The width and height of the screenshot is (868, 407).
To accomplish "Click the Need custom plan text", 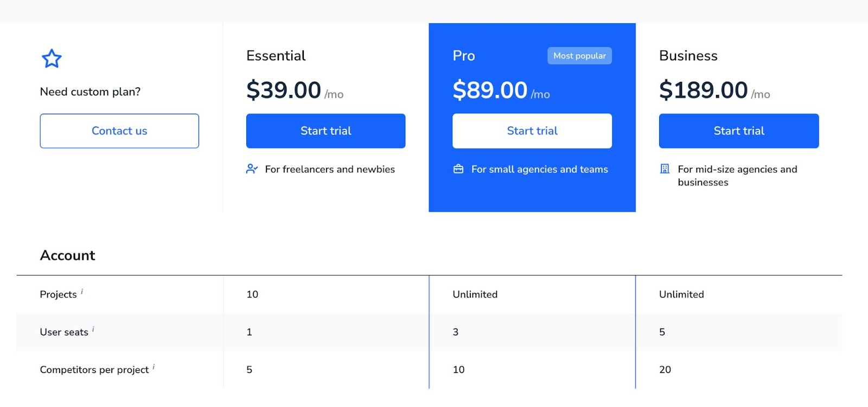I will click(x=90, y=92).
